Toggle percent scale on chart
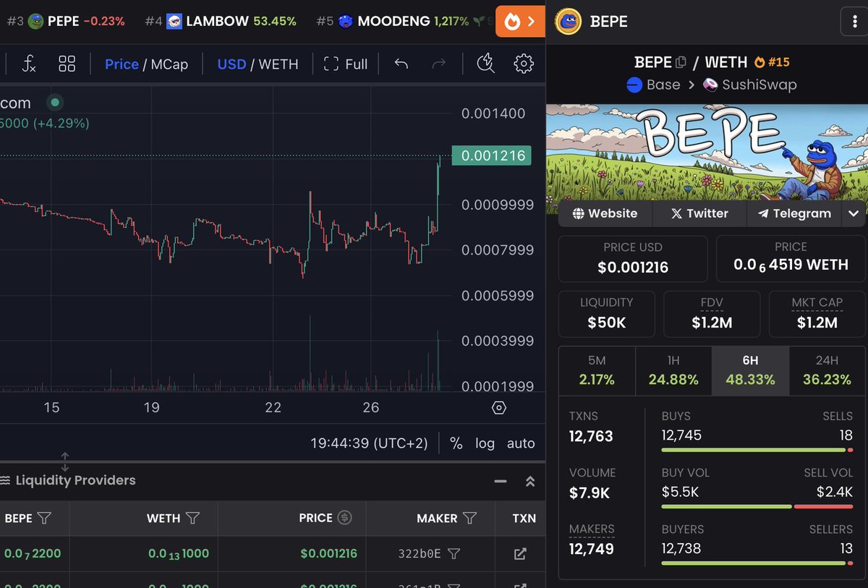Image resolution: width=868 pixels, height=588 pixels. coord(456,443)
